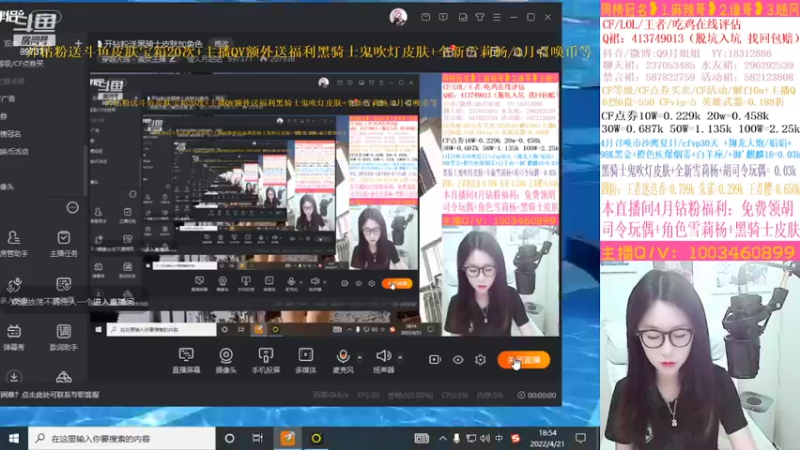Click the car-shaped tool icon
This screenshot has width=800, height=450.
[x=63, y=377]
